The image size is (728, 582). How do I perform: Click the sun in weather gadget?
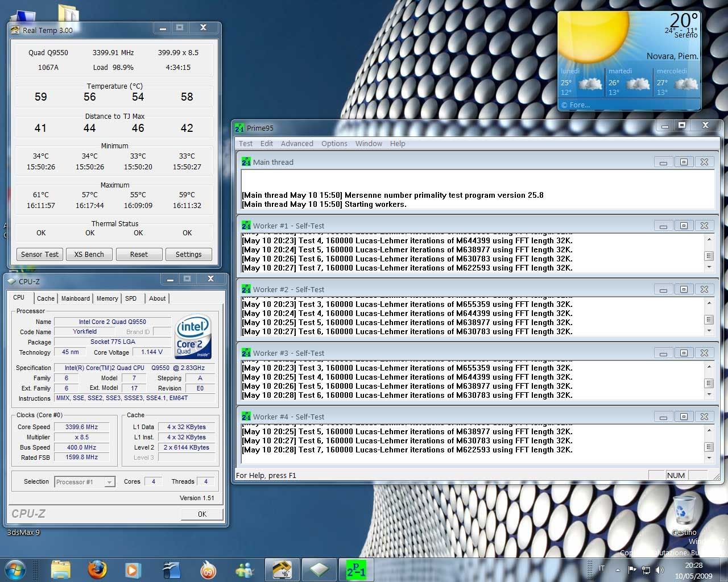594,36
